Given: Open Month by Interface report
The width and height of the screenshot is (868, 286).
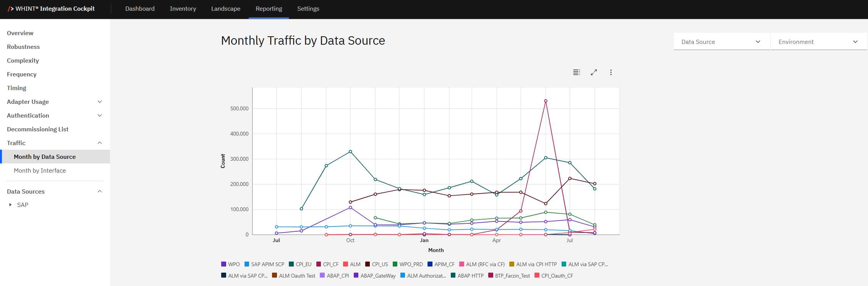Looking at the screenshot, I should coord(40,171).
